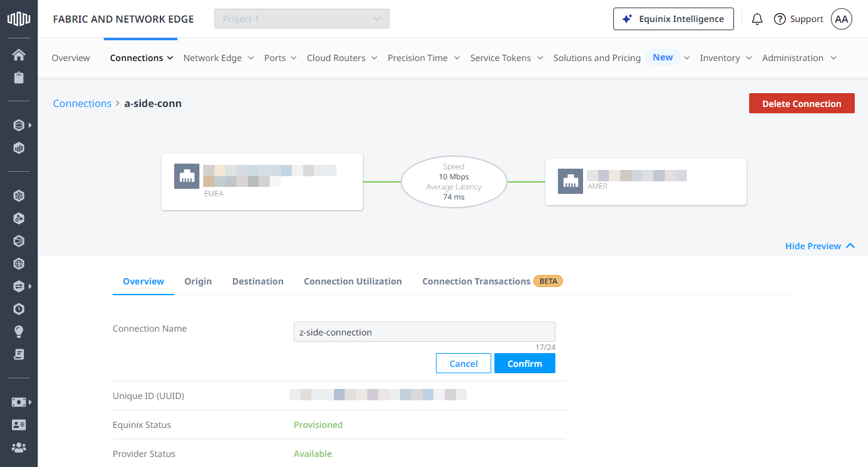This screenshot has height=467, width=868.
Task: Open the stacked-layers hexagon sidebar icon
Action: point(19,125)
